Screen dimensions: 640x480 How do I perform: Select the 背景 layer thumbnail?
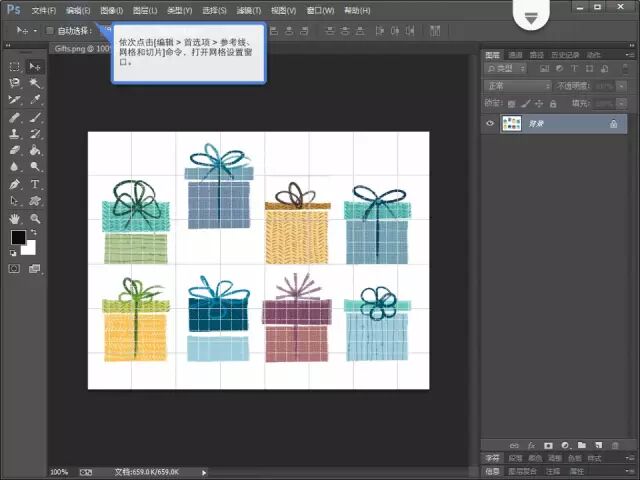click(x=511, y=124)
